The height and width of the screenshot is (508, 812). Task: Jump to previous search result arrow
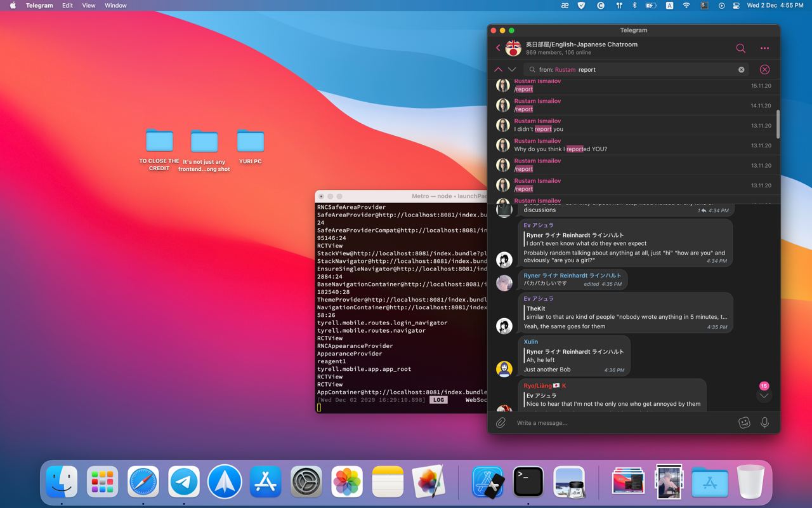498,69
